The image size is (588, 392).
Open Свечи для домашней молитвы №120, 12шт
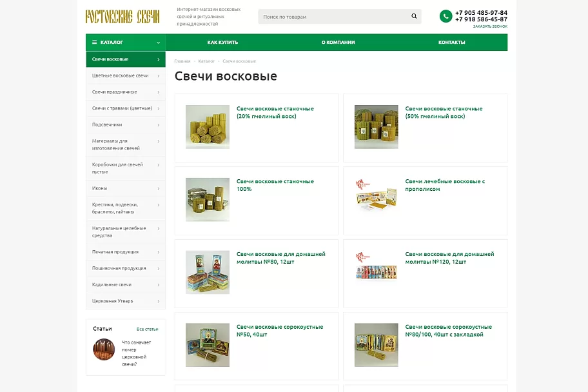click(x=449, y=258)
